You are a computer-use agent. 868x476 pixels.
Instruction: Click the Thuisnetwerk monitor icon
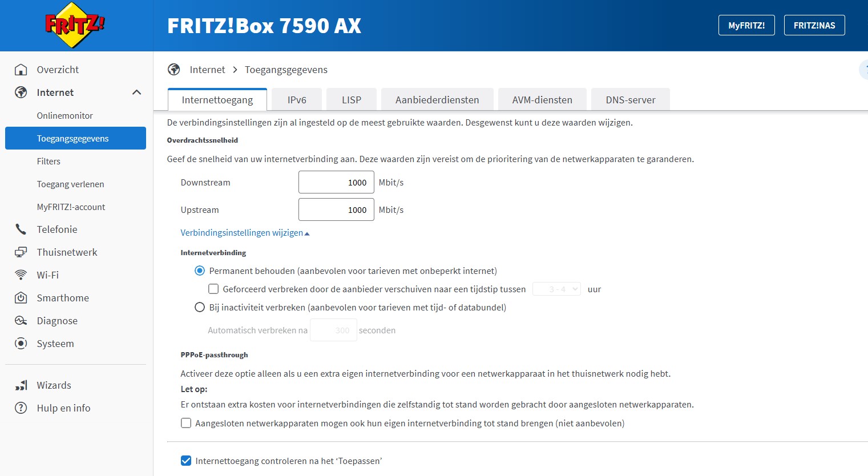pyautogui.click(x=21, y=252)
